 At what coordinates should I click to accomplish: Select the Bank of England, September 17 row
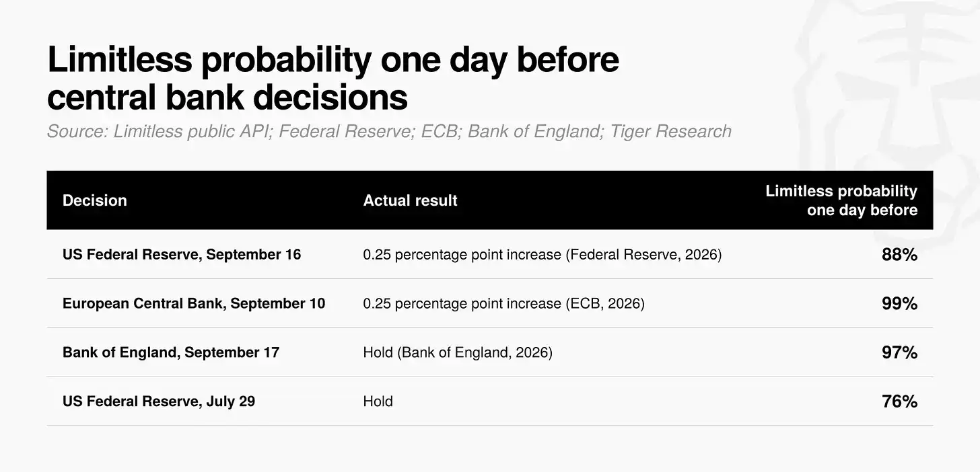[x=490, y=352]
